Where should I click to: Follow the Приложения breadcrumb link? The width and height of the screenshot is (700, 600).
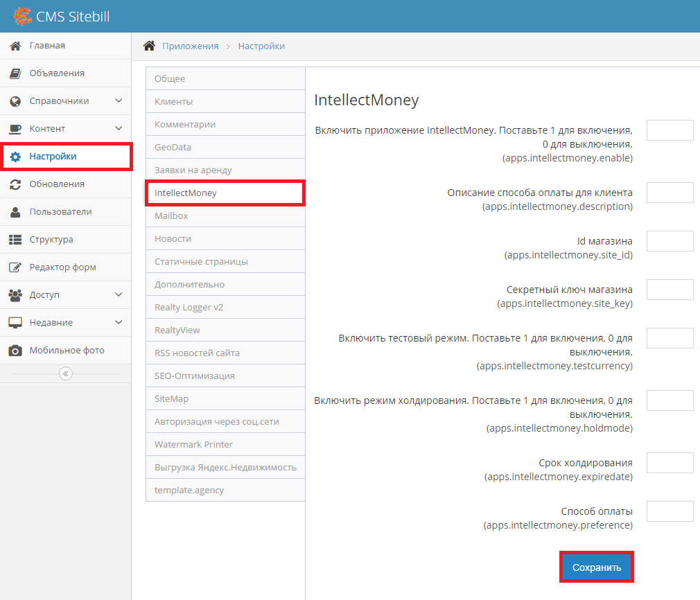click(x=190, y=46)
